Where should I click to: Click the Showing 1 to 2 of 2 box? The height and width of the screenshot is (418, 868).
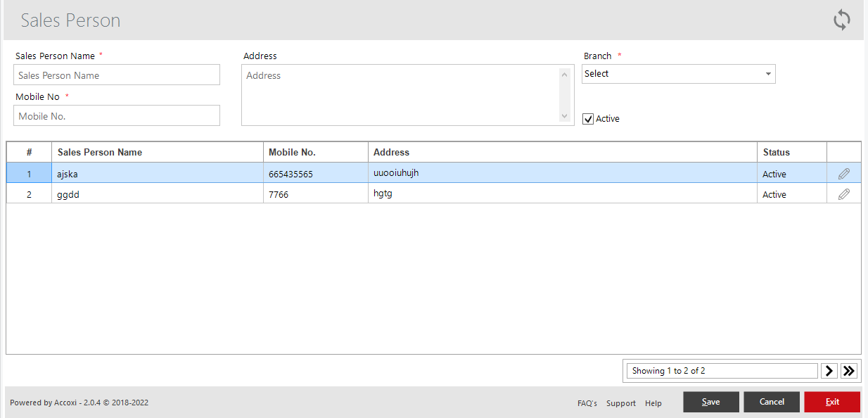[x=722, y=371]
